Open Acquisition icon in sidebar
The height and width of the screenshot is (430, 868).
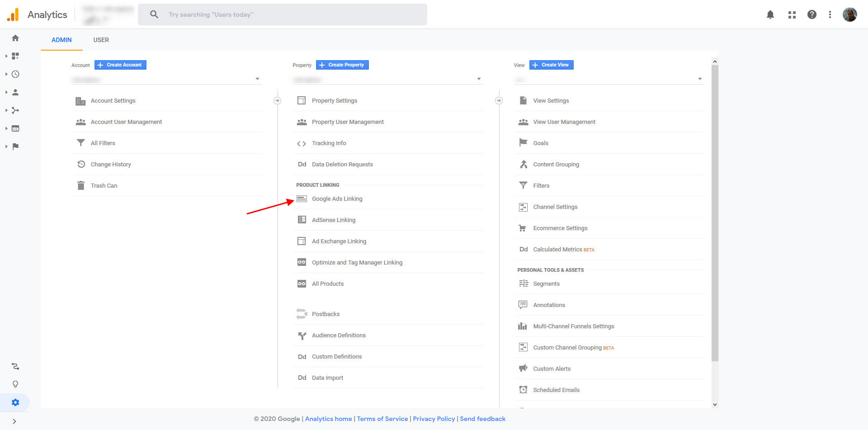(x=15, y=110)
